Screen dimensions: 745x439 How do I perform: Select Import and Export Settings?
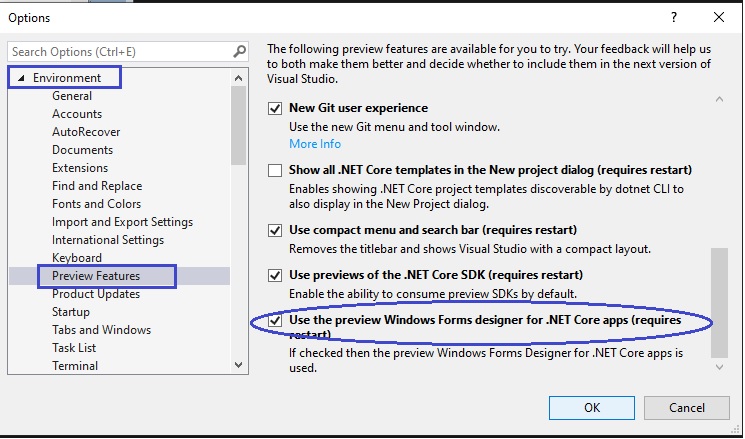123,222
